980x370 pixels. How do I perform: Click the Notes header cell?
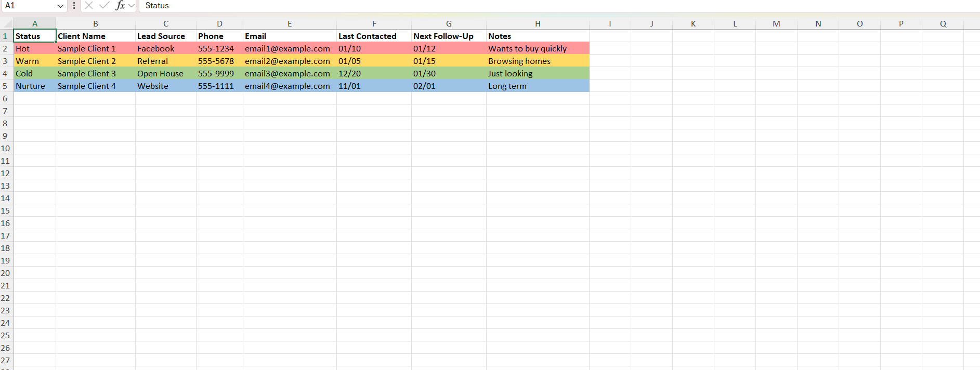pos(538,36)
